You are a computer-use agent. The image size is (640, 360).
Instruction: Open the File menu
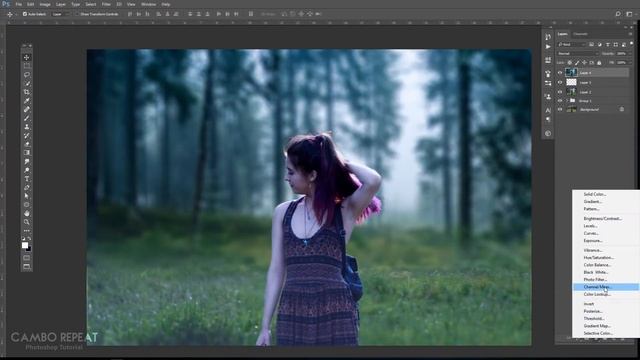click(x=18, y=4)
